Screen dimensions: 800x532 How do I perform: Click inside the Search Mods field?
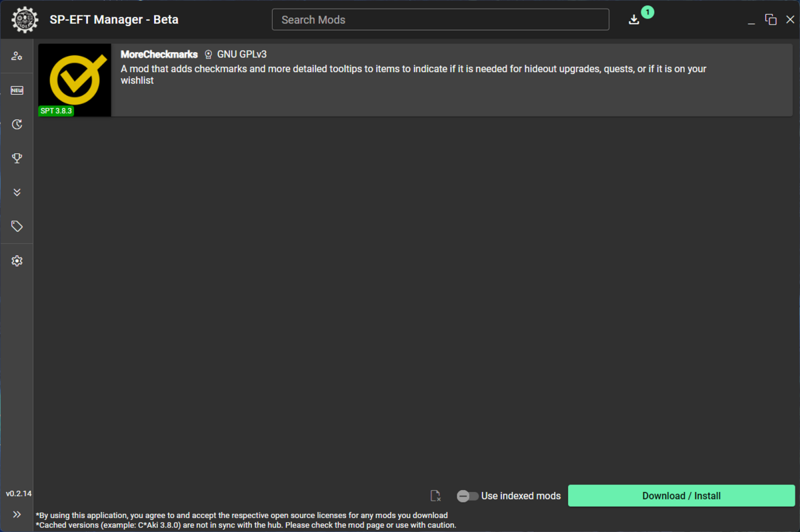(440, 19)
